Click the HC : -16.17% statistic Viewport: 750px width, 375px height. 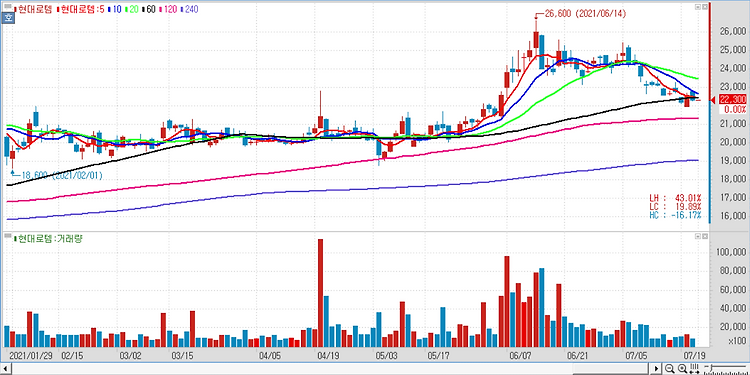pyautogui.click(x=675, y=215)
